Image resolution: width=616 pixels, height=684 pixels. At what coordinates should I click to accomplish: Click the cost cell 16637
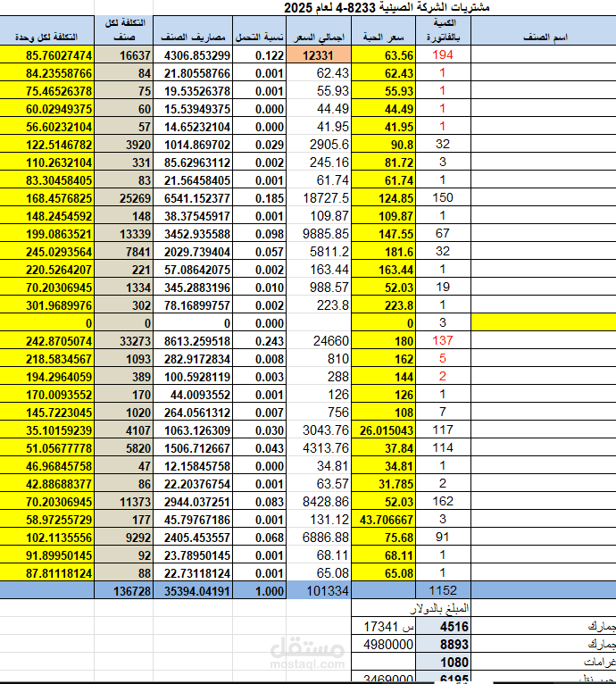coord(124,55)
